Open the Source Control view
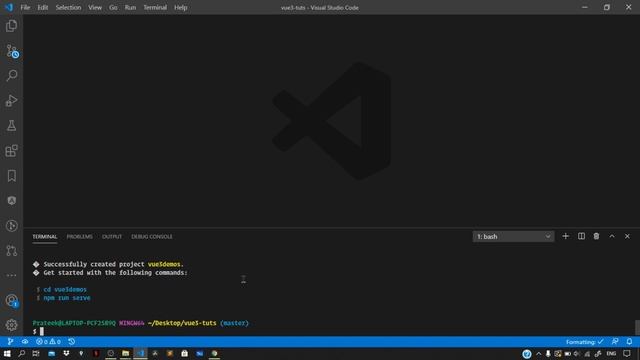The image size is (640, 360). coord(11,51)
